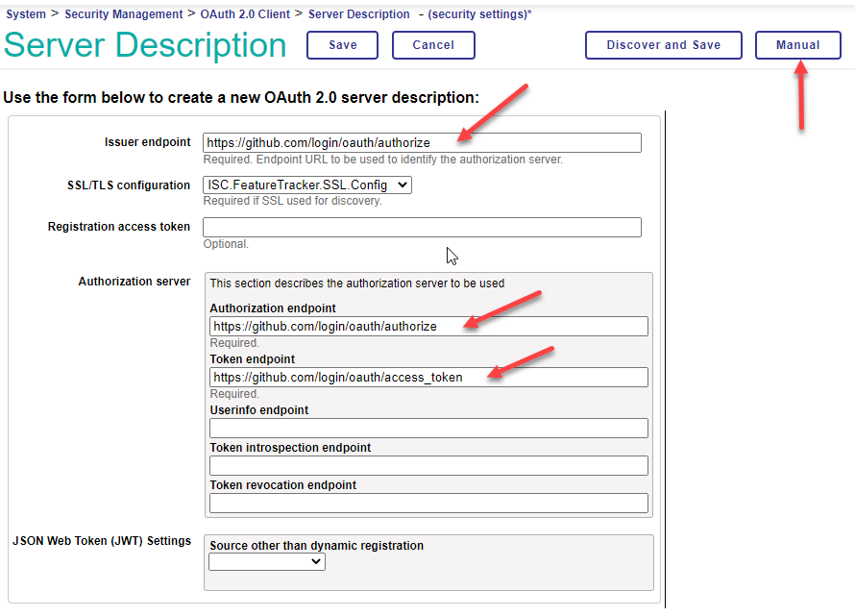Viewport: 855px width, 616px height.
Task: Click the Token introspection endpoint field
Action: [428, 466]
